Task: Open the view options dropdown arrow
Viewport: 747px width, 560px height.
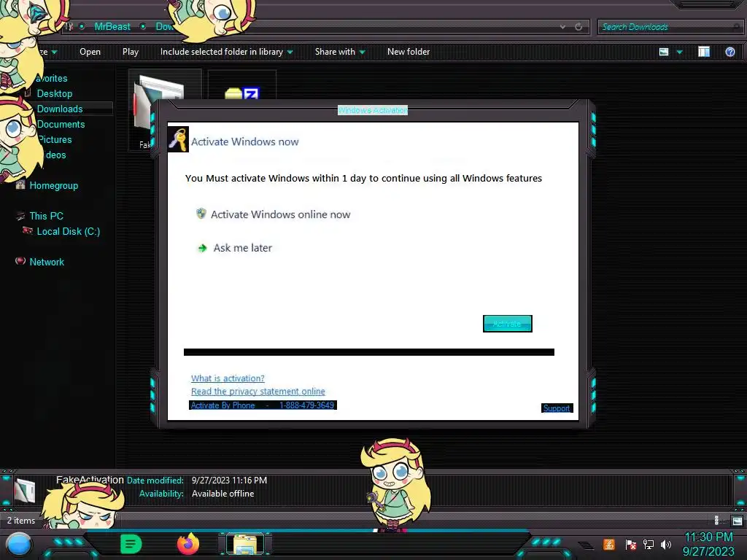Action: pyautogui.click(x=679, y=52)
